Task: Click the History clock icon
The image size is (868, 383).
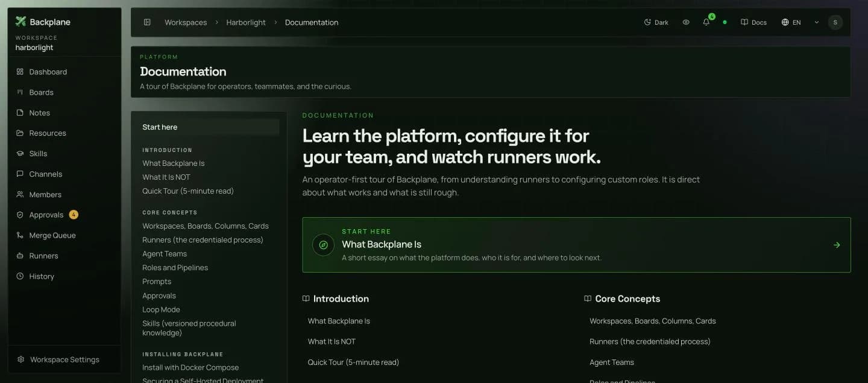Action: tap(20, 277)
